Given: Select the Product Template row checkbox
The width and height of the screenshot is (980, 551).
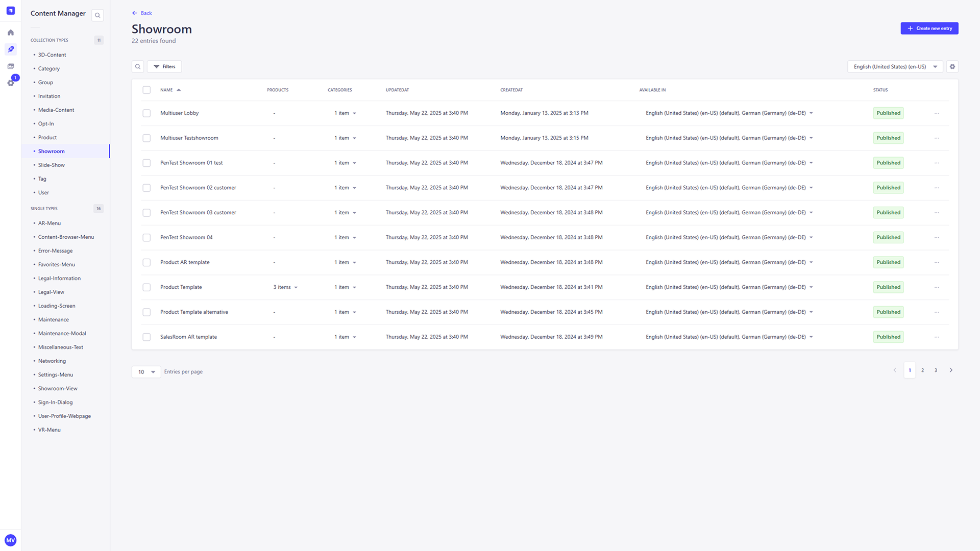Looking at the screenshot, I should tap(146, 287).
